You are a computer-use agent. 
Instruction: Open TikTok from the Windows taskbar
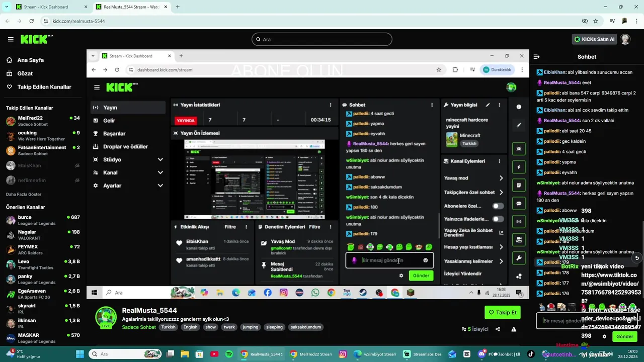[531, 354]
